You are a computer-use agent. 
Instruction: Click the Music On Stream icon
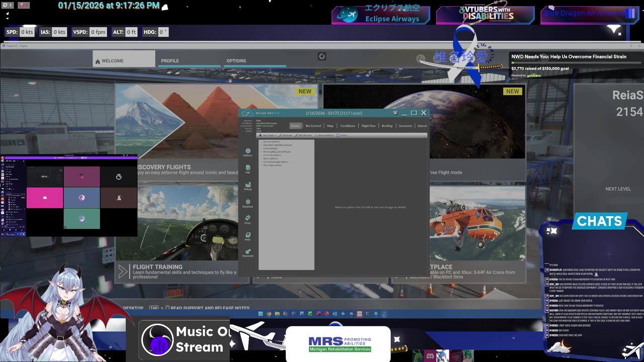157,340
